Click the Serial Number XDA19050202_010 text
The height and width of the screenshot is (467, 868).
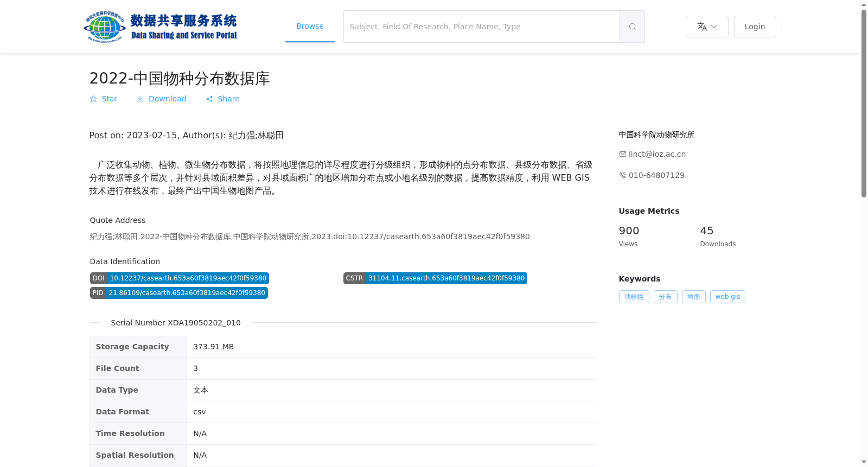pyautogui.click(x=176, y=323)
